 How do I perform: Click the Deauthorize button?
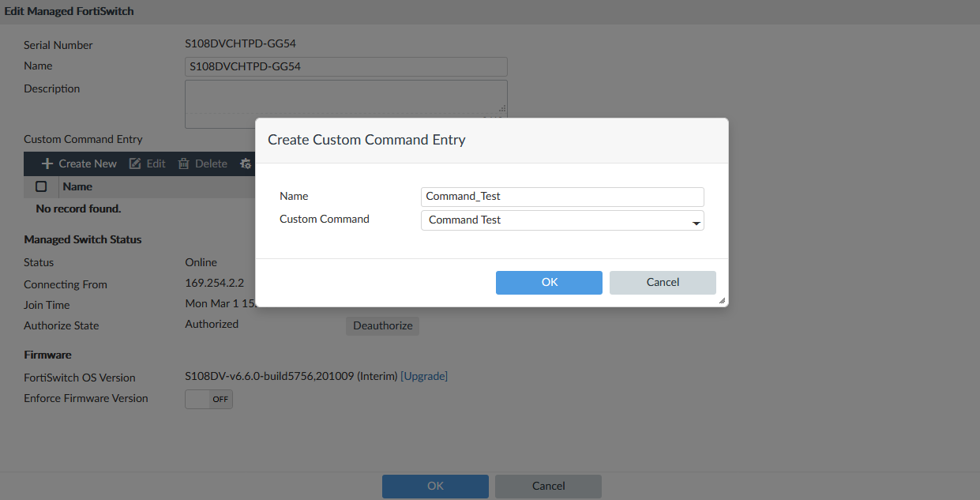(x=382, y=325)
